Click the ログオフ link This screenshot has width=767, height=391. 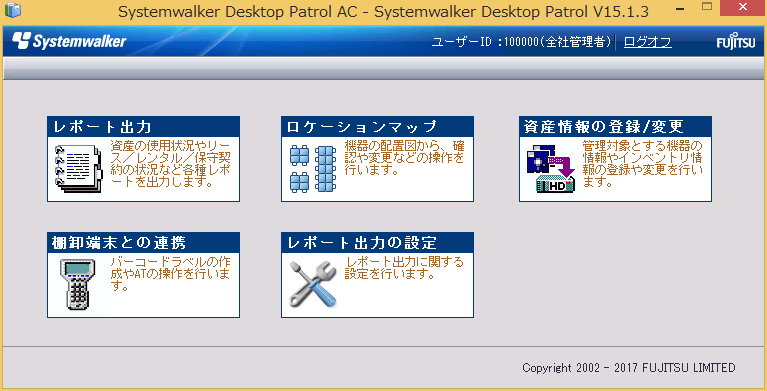tap(648, 42)
